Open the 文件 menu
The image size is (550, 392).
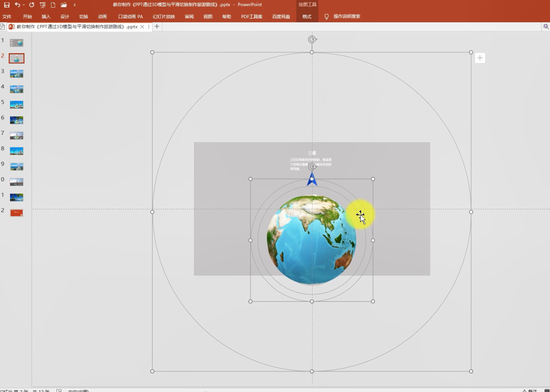[x=7, y=16]
